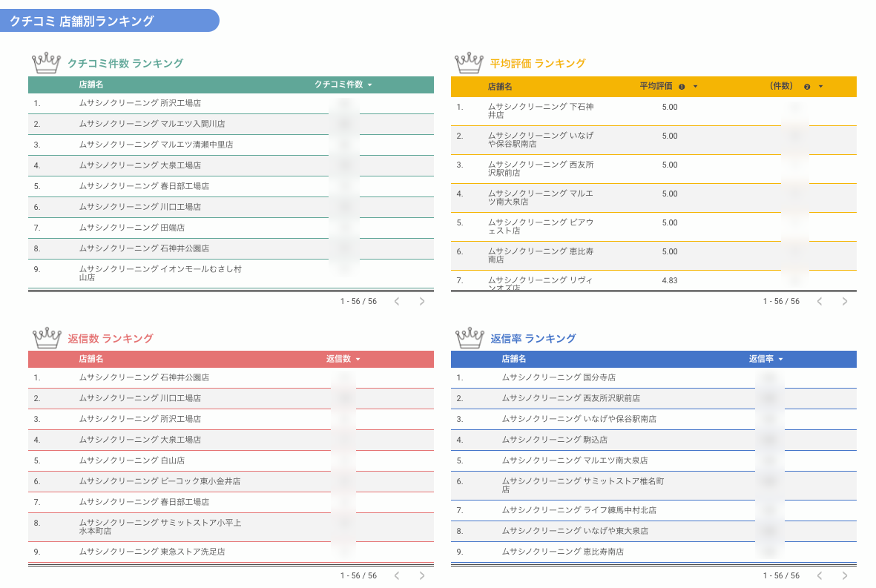
Task: Select 所沢工場店 row in クチコミ件数 ランキング
Action: click(x=231, y=103)
